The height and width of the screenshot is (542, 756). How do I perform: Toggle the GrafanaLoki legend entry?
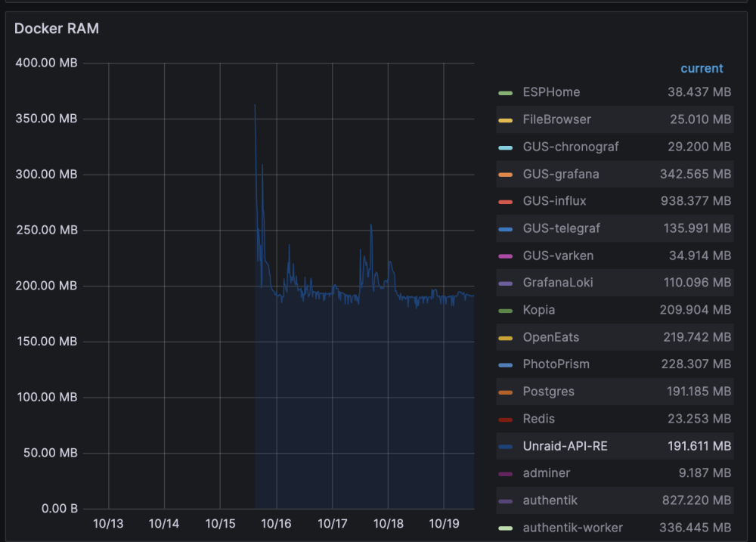pyautogui.click(x=558, y=283)
